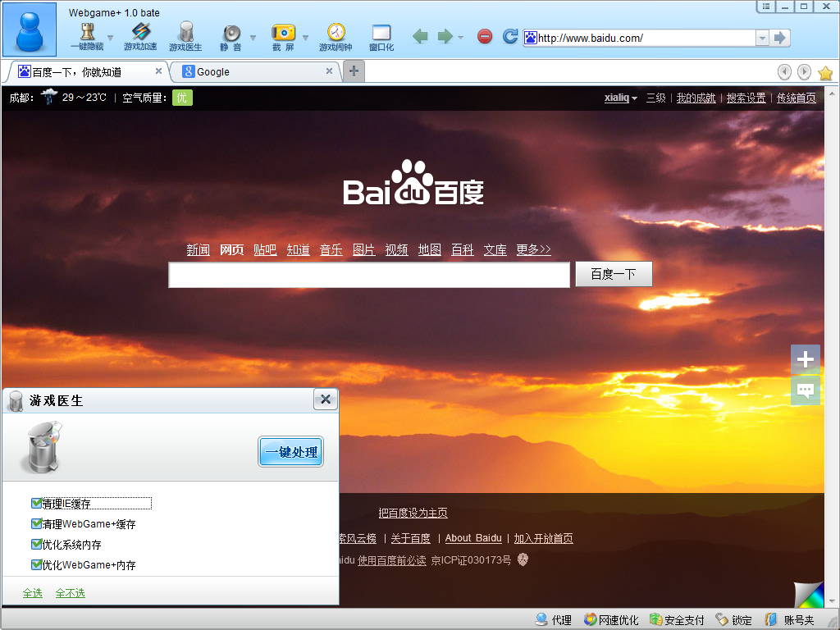Image resolution: width=840 pixels, height=630 pixels.
Task: Click the blue user avatar icon
Action: pos(30,30)
